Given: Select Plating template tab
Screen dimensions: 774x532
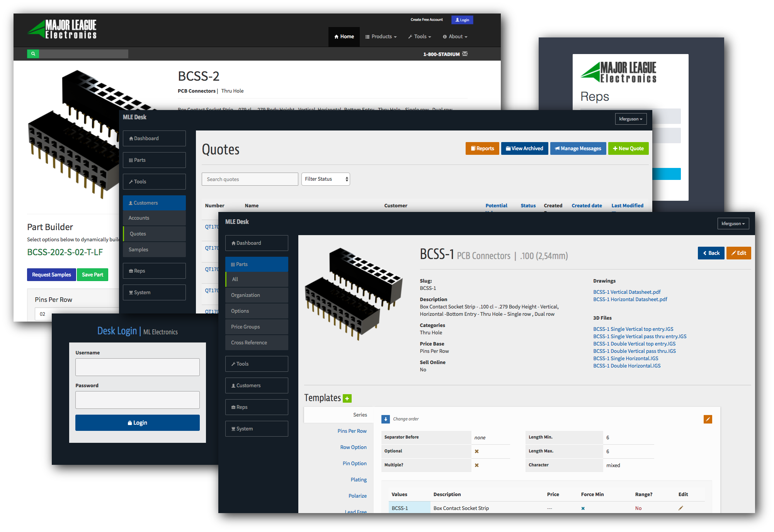Looking at the screenshot, I should pyautogui.click(x=359, y=479).
